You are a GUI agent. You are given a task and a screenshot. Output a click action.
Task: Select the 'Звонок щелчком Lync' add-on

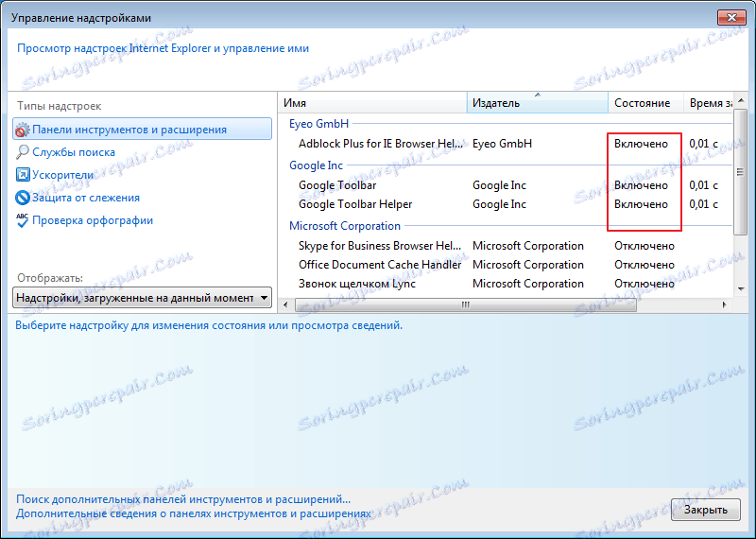506,284
